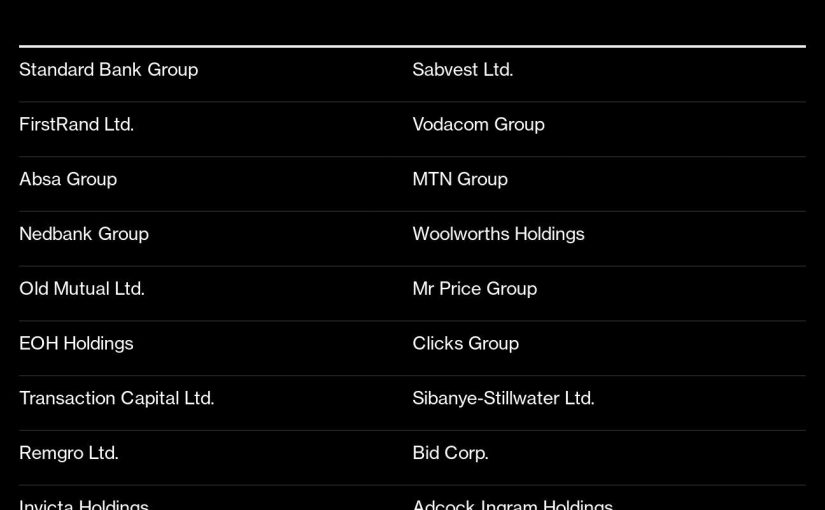Open the Bid Corp. entry

[x=450, y=453]
